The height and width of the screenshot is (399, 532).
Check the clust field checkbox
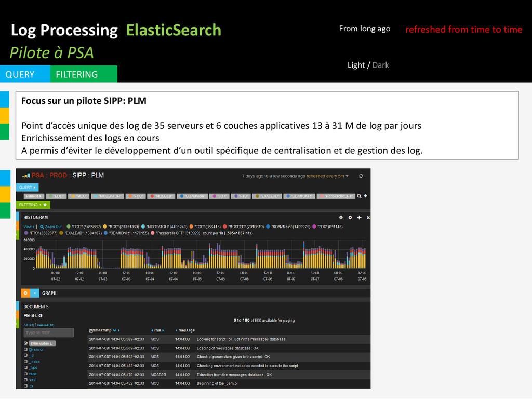point(26,374)
